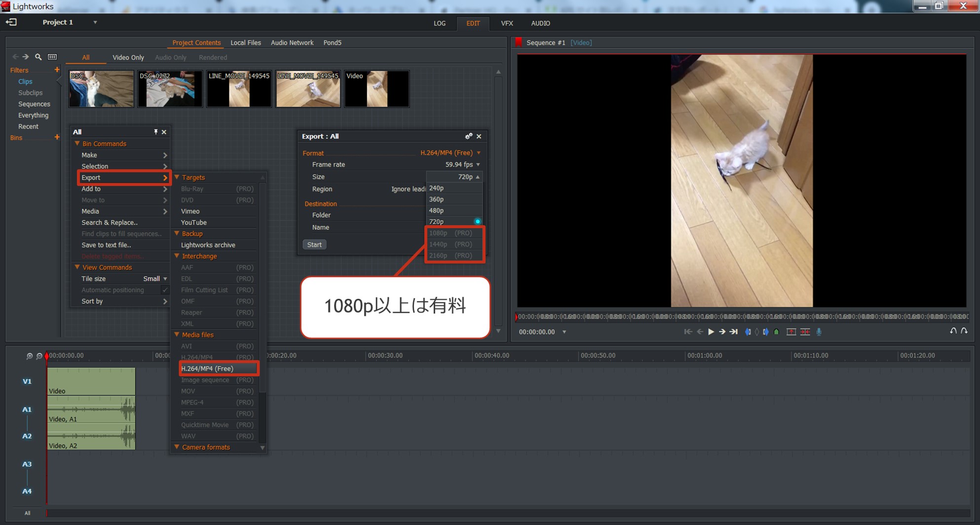Collapse the Interchange section
Viewport: 980px width, 525px height.
[177, 256]
